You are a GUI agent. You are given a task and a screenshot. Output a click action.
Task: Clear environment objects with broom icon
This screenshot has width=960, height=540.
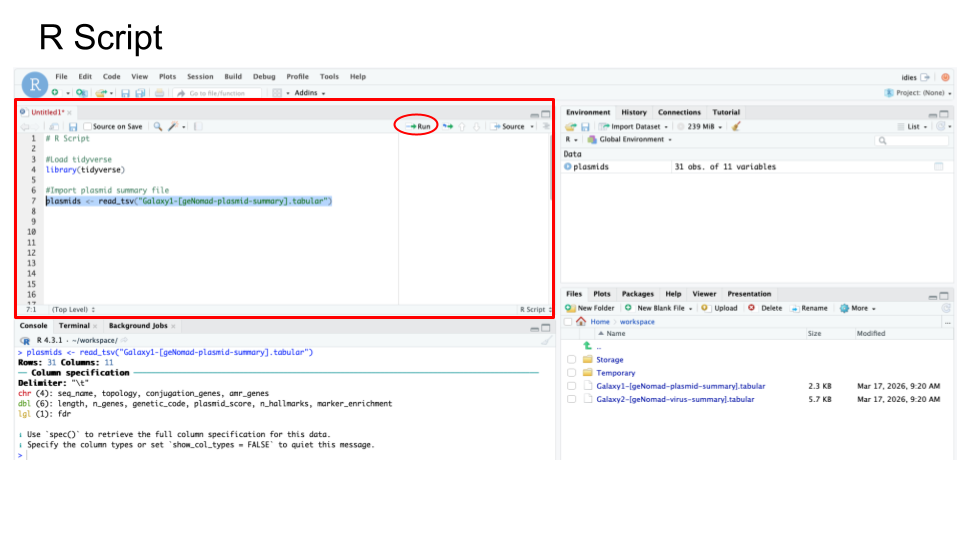point(737,127)
